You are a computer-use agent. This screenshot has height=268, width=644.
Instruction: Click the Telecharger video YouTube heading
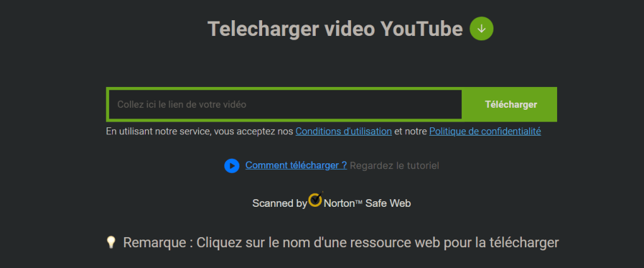(335, 29)
